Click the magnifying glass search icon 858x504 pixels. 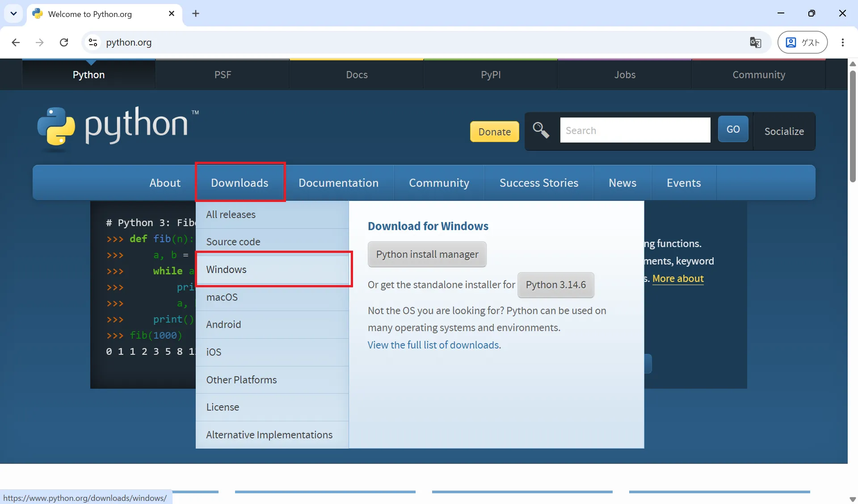point(541,130)
